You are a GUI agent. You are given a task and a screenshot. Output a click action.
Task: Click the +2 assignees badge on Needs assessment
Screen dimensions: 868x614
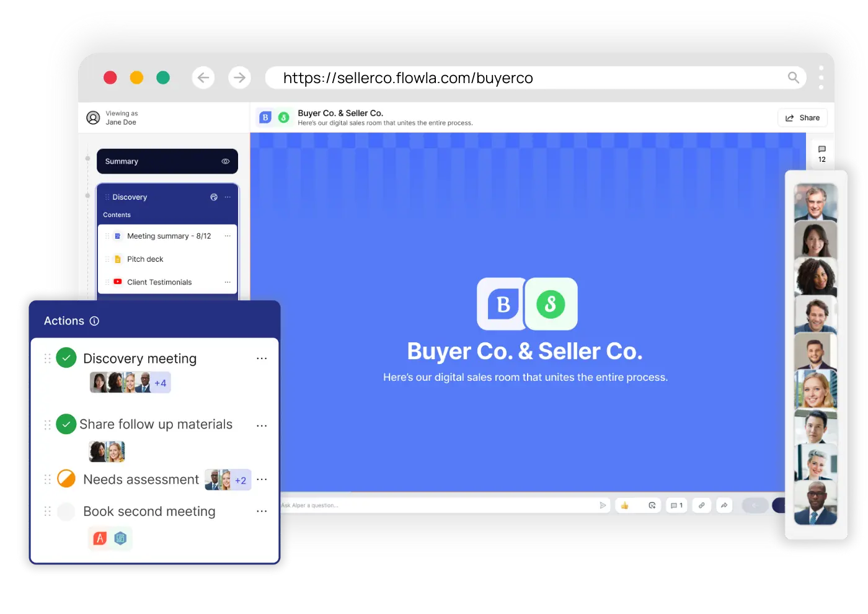point(241,480)
